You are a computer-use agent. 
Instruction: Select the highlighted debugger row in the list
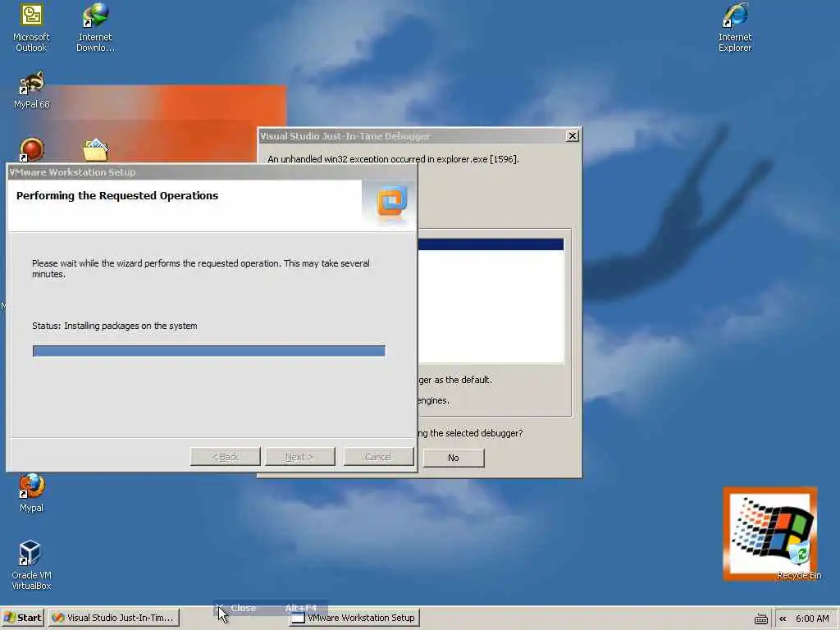coord(491,244)
